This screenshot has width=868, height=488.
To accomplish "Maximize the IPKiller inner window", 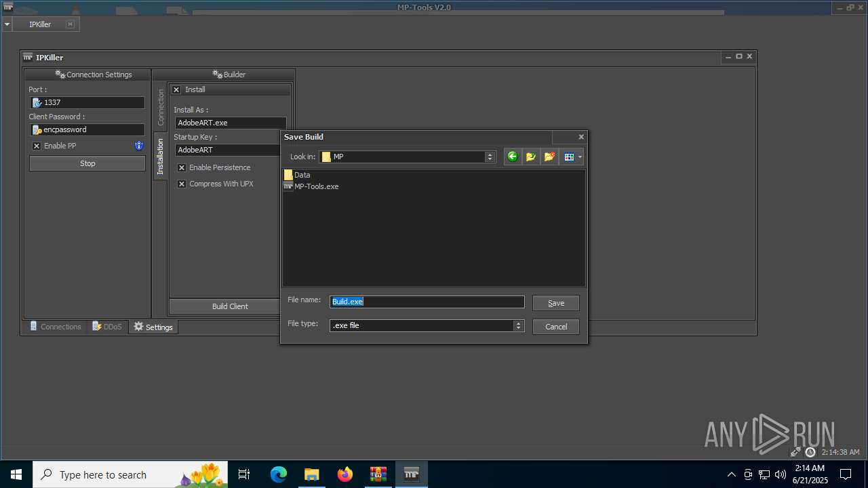I will click(x=739, y=57).
